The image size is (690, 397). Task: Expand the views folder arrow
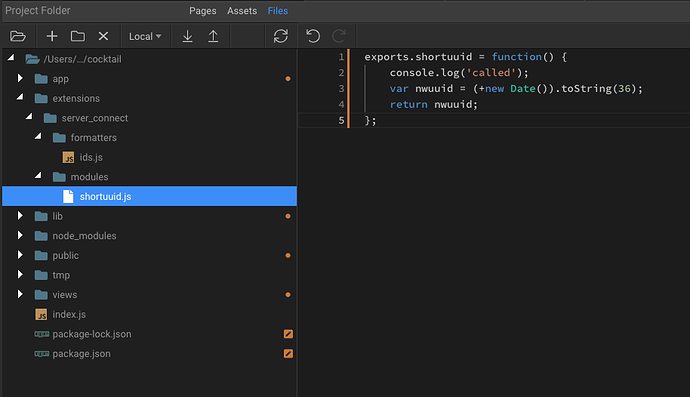(x=20, y=294)
